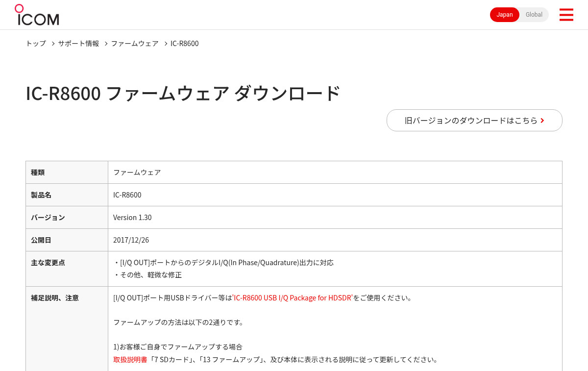Click the 2017/12/26 date cell
This screenshot has width=588, height=371.
335,240
